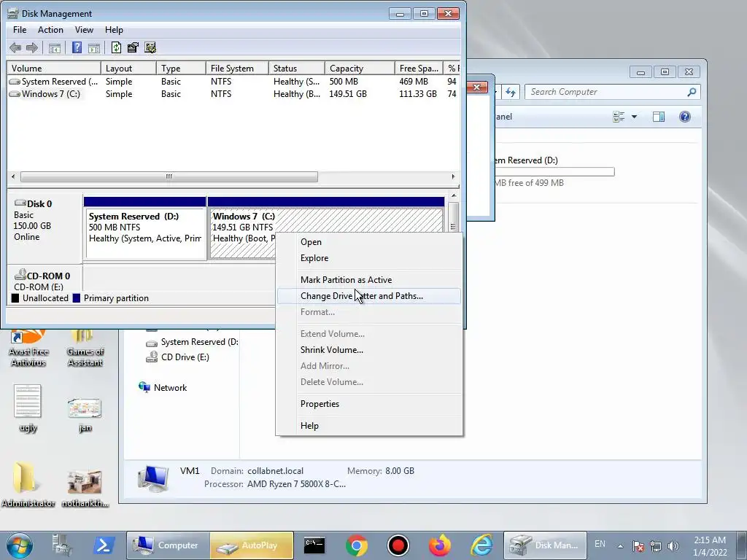This screenshot has height=560, width=747.
Task: Click the System Reserved (D:) drive capacity bar
Action: point(554,172)
